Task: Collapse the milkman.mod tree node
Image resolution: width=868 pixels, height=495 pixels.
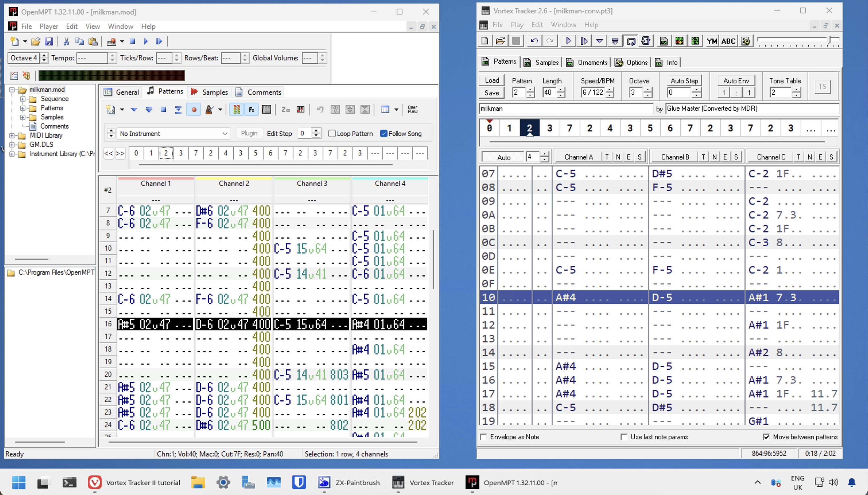Action: click(x=12, y=90)
